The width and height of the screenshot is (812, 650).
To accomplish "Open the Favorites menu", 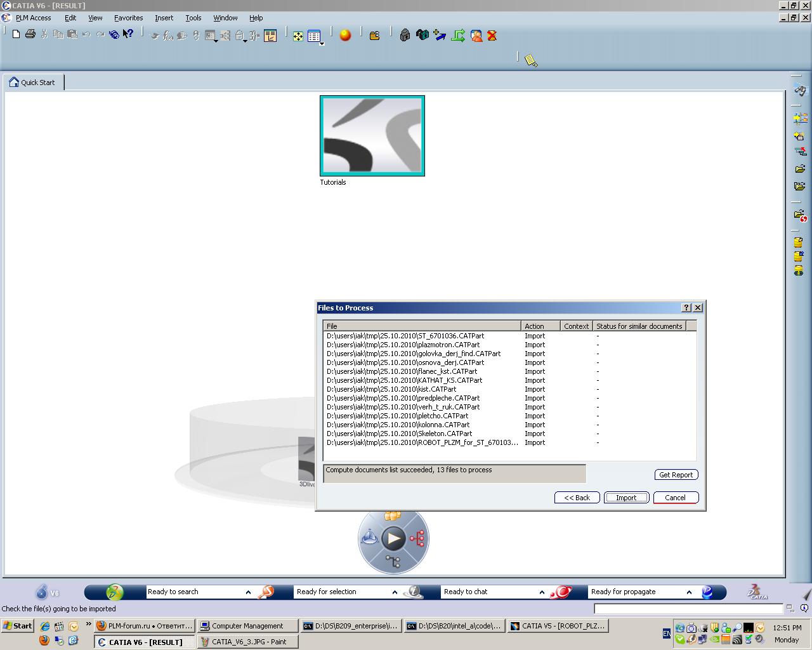I will [129, 18].
